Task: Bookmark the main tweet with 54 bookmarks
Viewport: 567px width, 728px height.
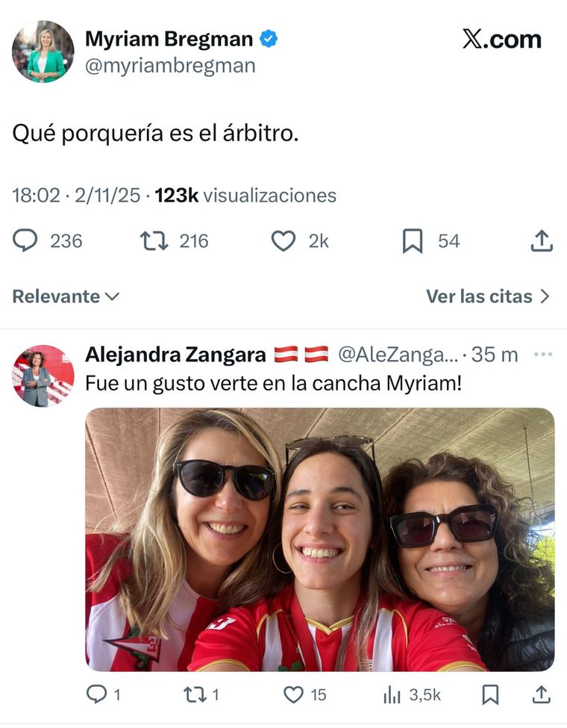Action: [x=412, y=241]
